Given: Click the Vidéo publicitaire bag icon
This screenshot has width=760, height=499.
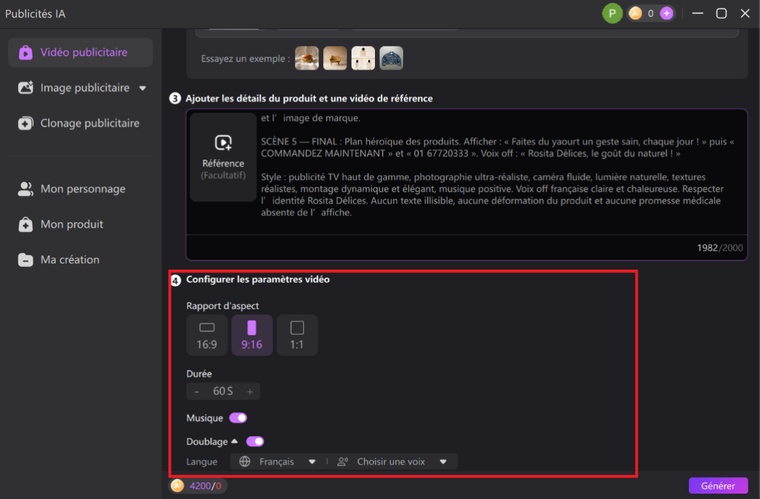Looking at the screenshot, I should coord(25,52).
